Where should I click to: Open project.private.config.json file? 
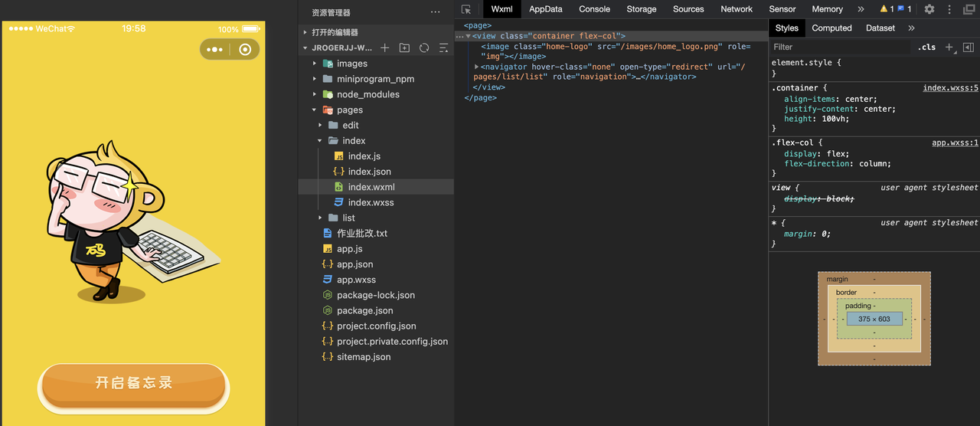pos(376,341)
